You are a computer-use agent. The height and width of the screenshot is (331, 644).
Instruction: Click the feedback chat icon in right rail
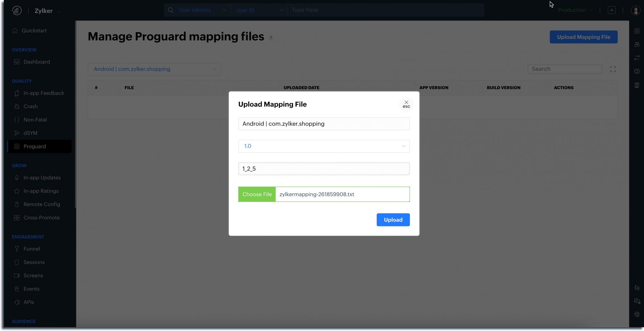(637, 301)
